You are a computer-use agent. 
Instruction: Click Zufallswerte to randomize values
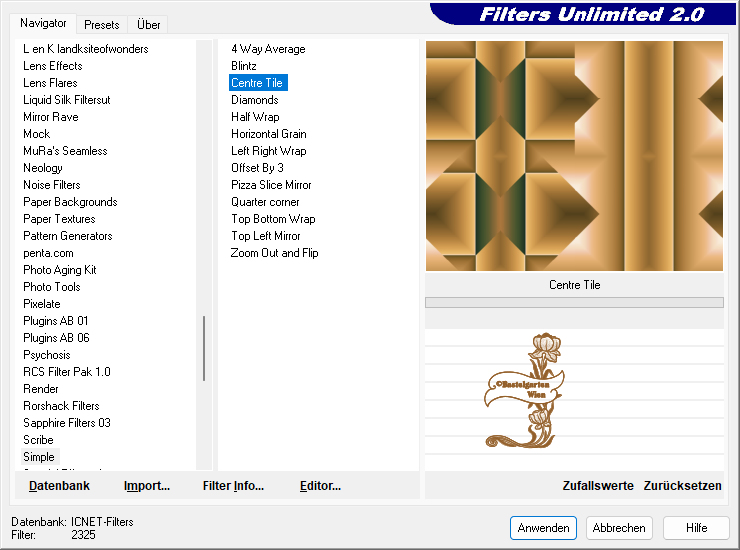[x=598, y=486]
